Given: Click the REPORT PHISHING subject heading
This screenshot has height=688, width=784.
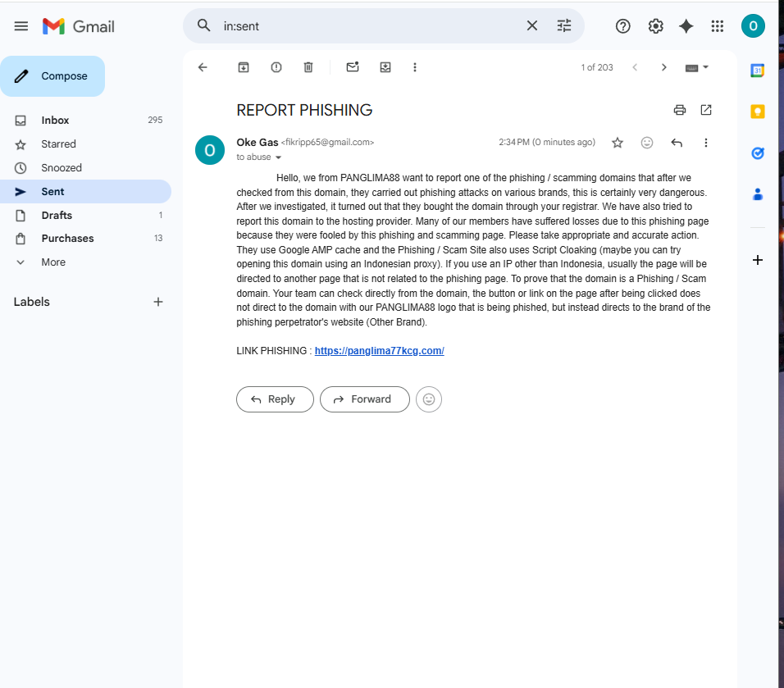Looking at the screenshot, I should pyautogui.click(x=304, y=110).
